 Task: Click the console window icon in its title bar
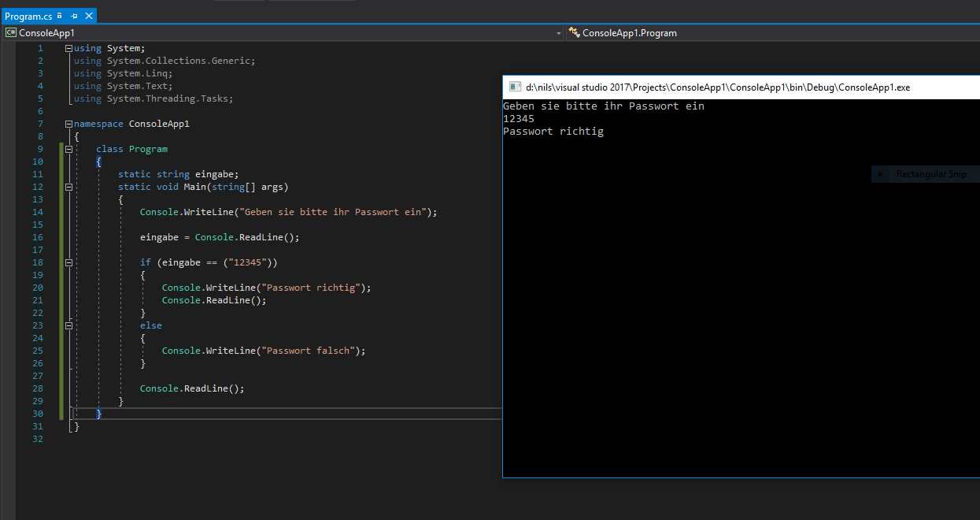pos(515,87)
